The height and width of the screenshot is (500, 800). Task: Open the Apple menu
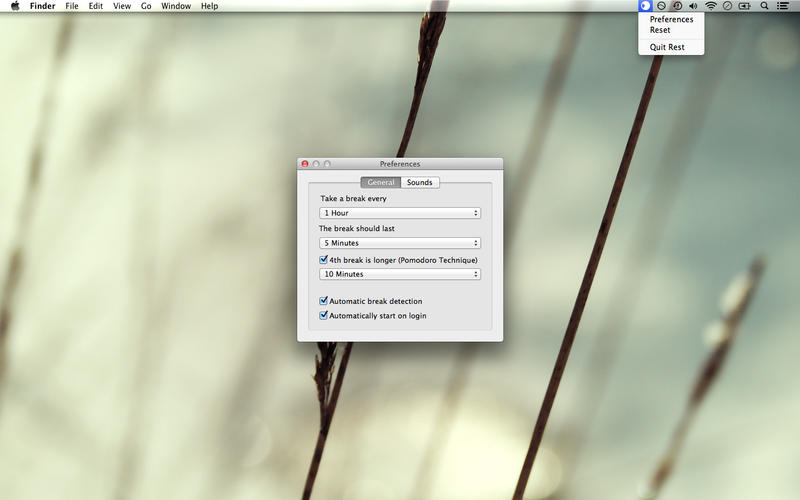tap(15, 6)
